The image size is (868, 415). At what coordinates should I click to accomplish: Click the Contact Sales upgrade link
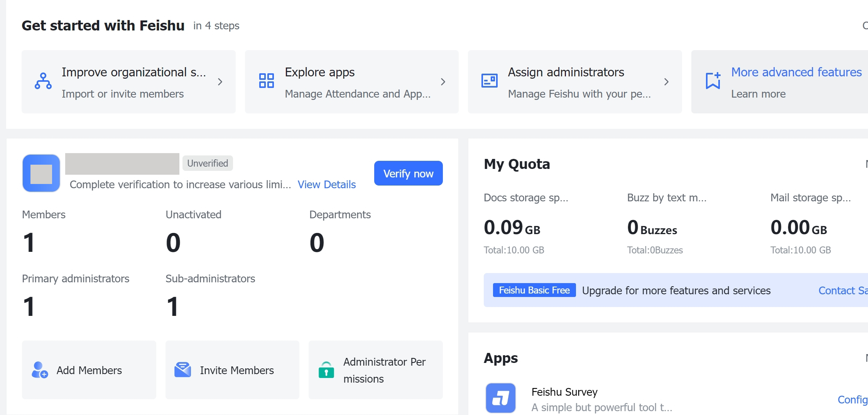[843, 290]
